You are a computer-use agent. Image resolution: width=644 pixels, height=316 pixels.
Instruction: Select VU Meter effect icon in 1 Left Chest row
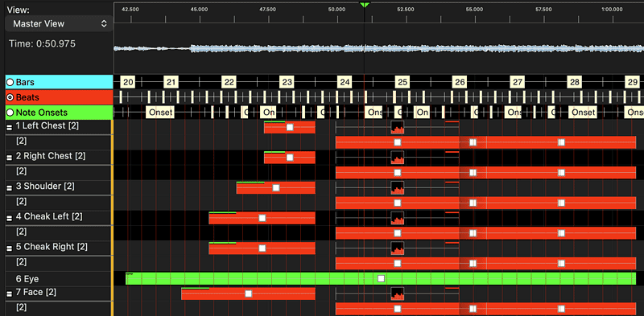click(x=398, y=128)
